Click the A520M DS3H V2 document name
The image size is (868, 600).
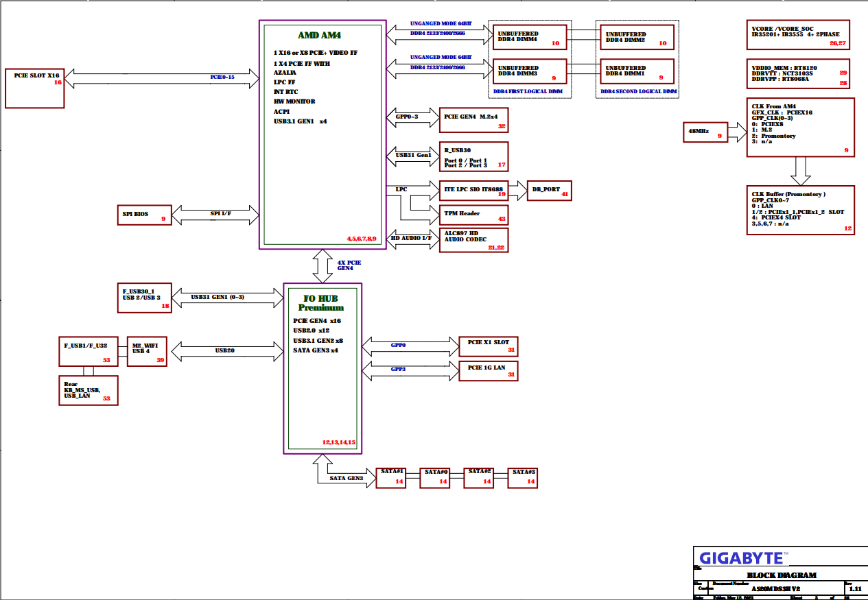pos(775,589)
